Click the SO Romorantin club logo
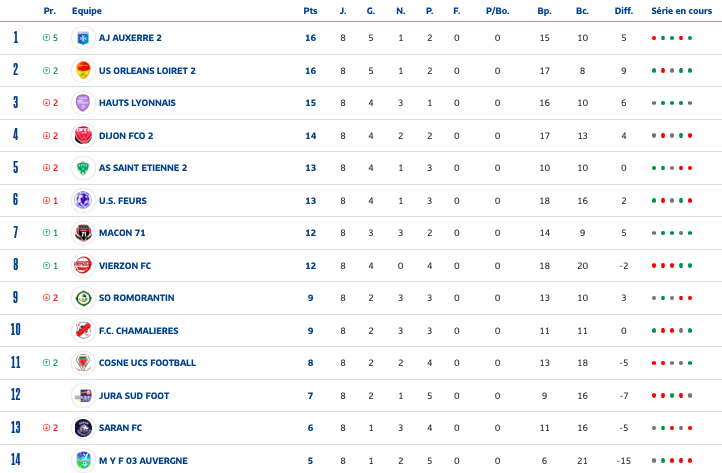The image size is (722, 473). [83, 298]
